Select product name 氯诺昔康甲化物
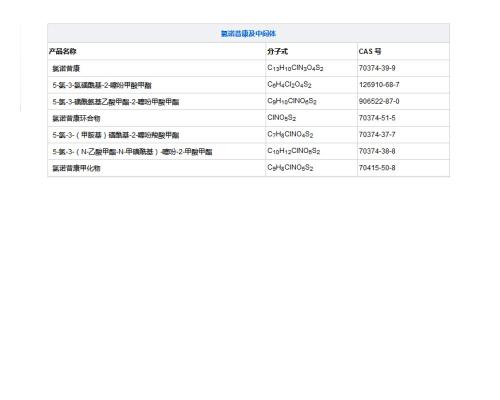 coord(76,168)
